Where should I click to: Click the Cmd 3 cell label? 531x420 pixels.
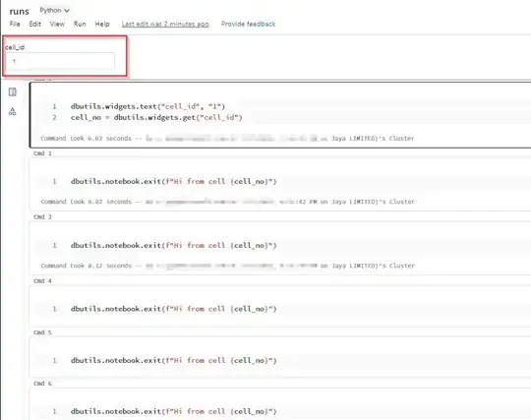(x=42, y=216)
